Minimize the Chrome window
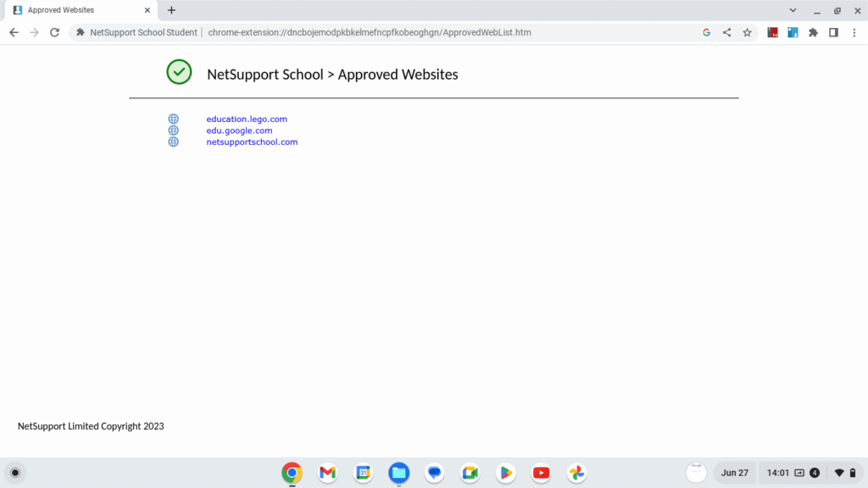The height and width of the screenshot is (488, 868). [817, 10]
